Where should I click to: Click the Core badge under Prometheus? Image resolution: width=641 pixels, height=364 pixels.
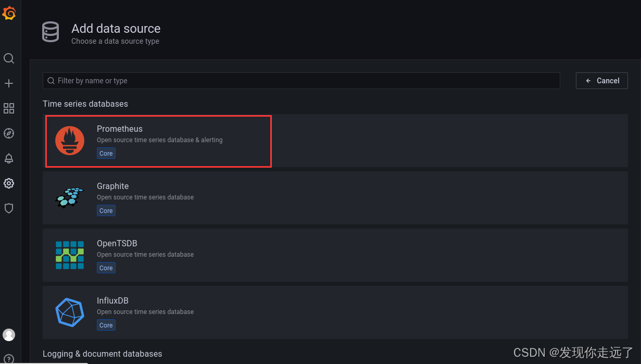point(106,154)
